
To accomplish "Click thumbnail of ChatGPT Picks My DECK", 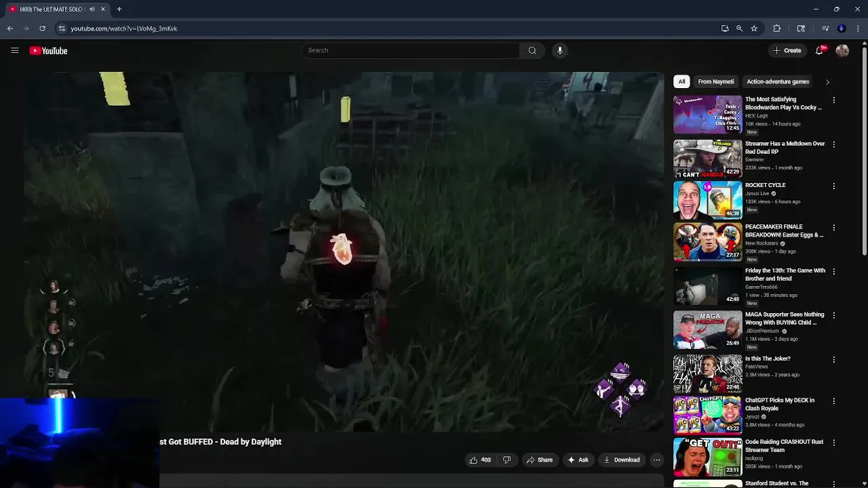I will (x=707, y=415).
